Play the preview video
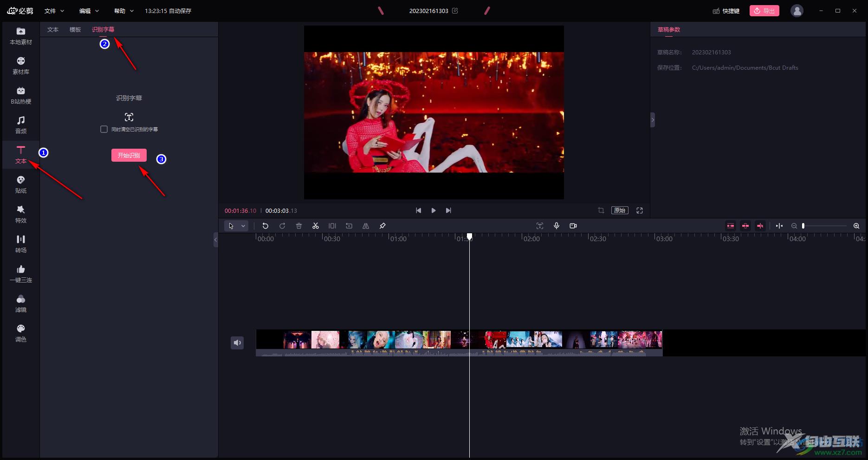The height and width of the screenshot is (460, 868). click(434, 210)
